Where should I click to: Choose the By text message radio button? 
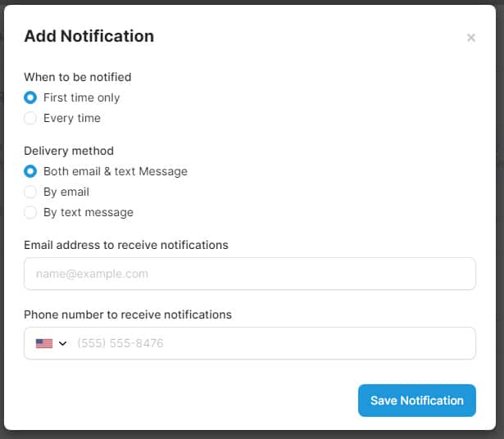pos(30,212)
